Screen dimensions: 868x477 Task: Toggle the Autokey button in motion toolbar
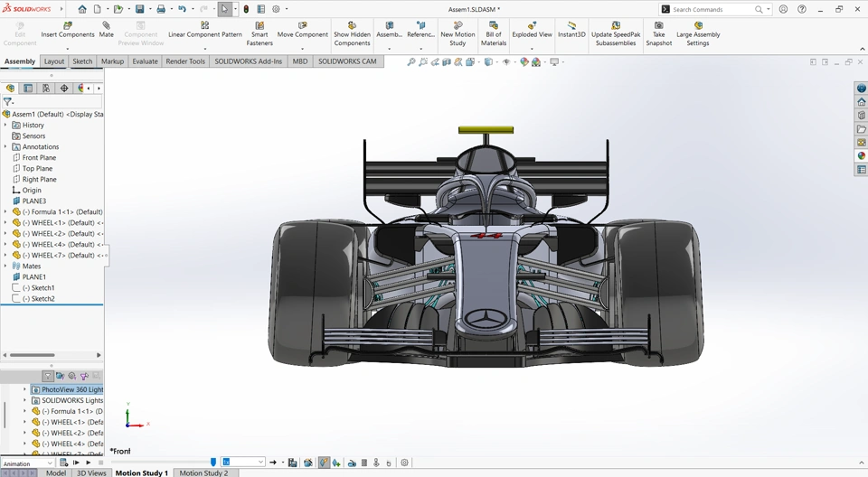(324, 463)
